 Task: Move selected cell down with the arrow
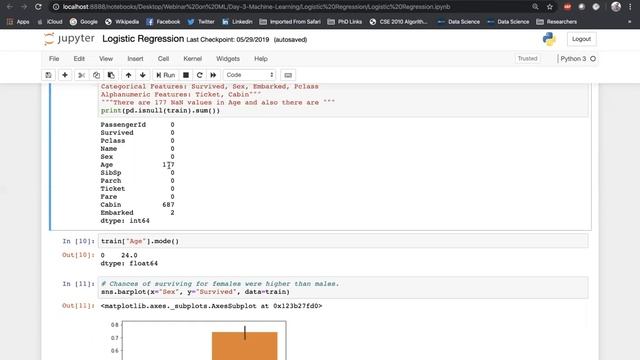[142, 75]
